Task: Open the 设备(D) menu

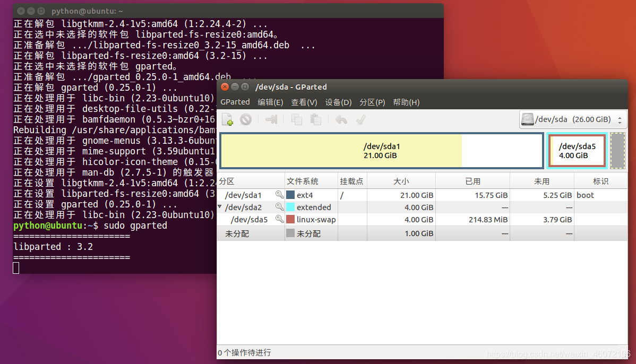Action: coord(338,102)
